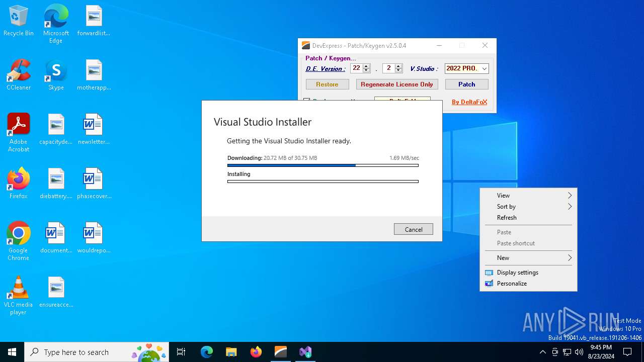Open File Explorer from the taskbar
This screenshot has width=644, height=362.
pos(231,352)
